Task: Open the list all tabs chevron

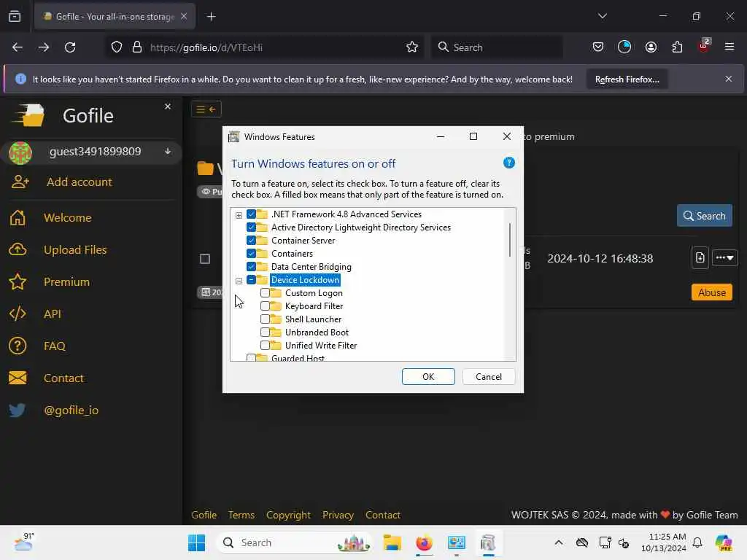Action: pyautogui.click(x=602, y=16)
